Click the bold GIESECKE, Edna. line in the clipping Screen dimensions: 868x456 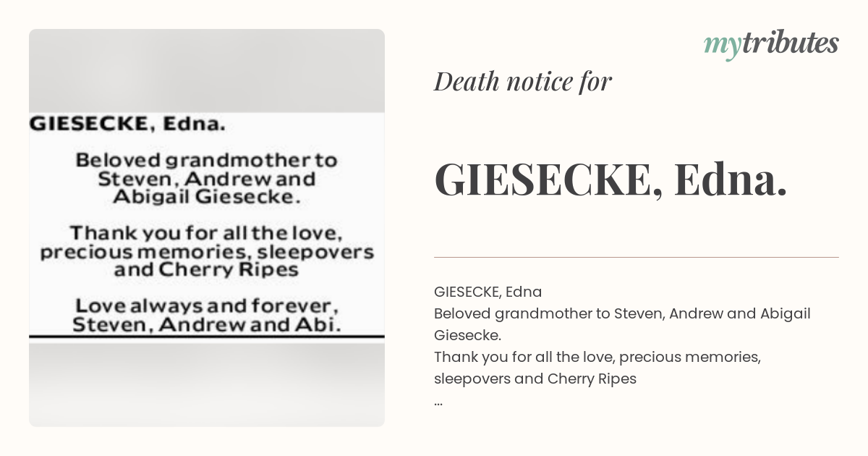(127, 124)
